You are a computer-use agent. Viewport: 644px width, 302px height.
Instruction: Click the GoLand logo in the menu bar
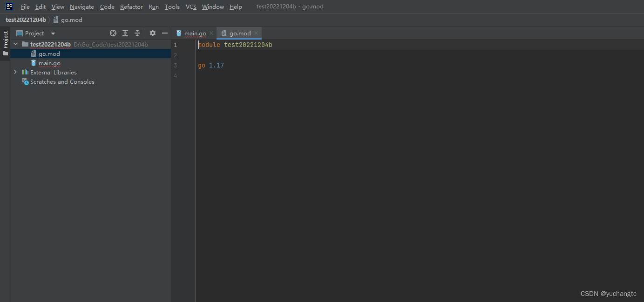[9, 6]
